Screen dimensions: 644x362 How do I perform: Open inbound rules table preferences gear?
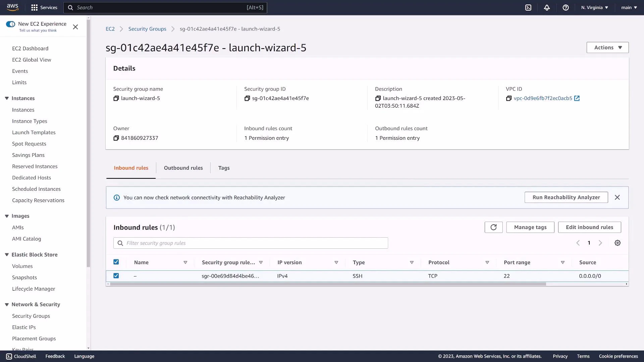tap(618, 243)
